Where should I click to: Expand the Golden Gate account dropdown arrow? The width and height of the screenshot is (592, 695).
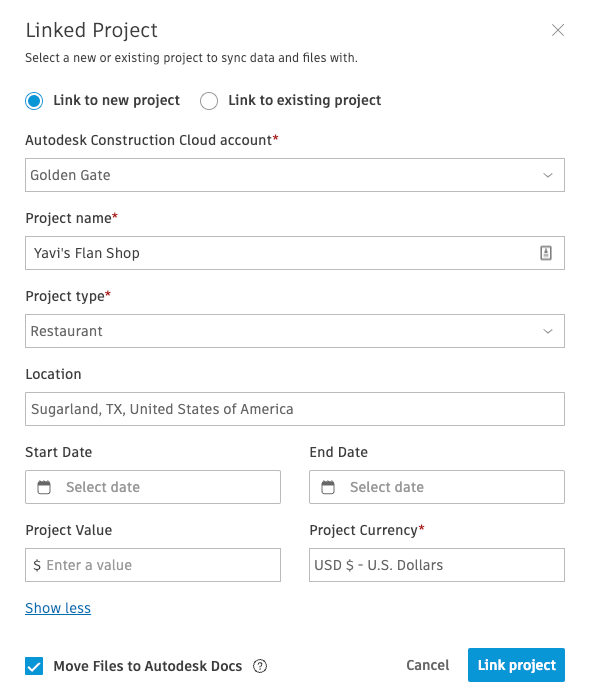click(548, 175)
